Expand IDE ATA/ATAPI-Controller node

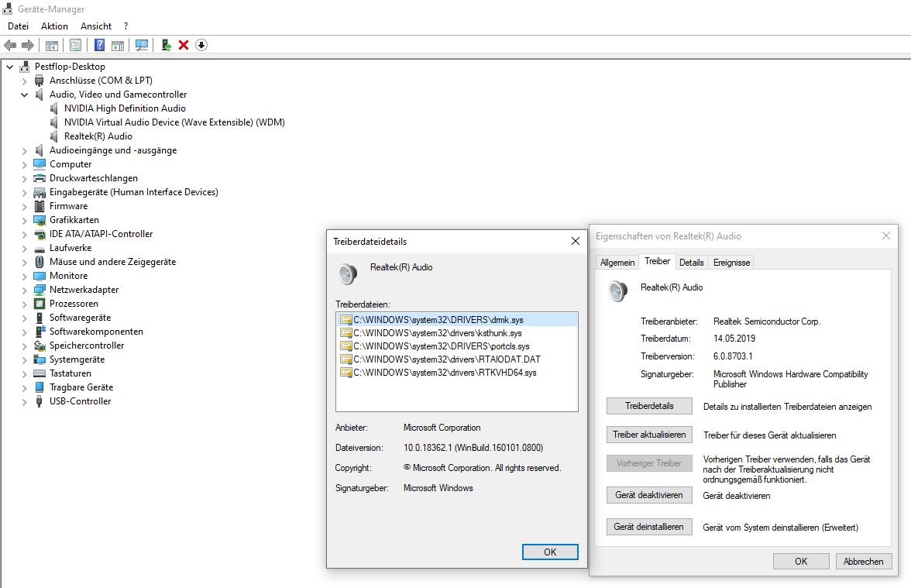click(25, 235)
